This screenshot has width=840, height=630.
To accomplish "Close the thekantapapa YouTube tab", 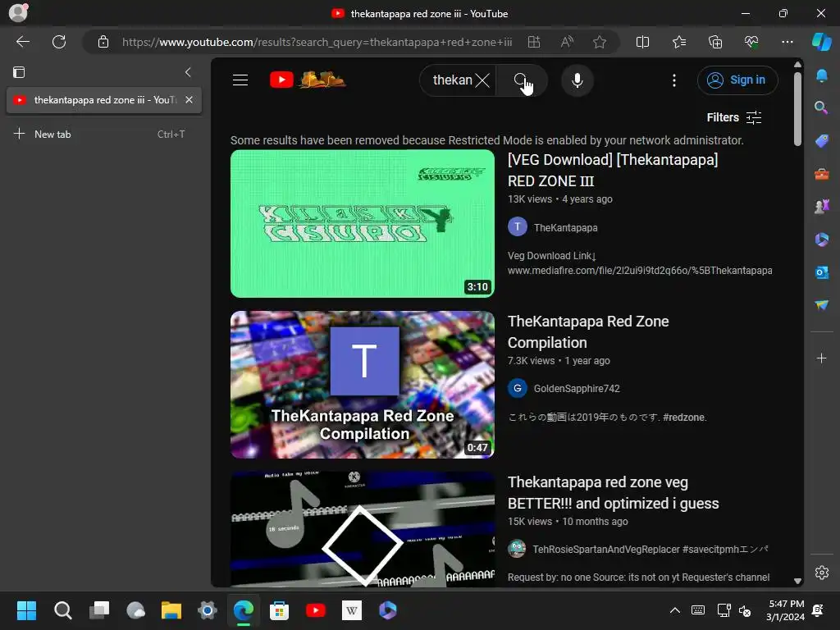I will point(189,99).
